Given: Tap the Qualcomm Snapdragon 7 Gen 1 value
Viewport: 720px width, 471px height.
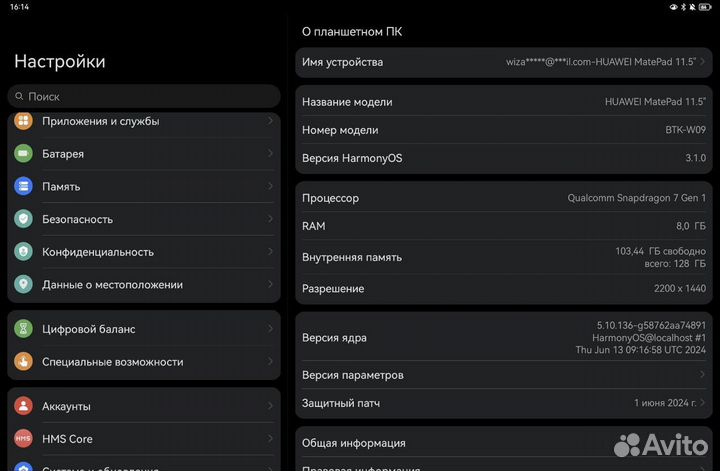Looking at the screenshot, I should click(x=636, y=198).
